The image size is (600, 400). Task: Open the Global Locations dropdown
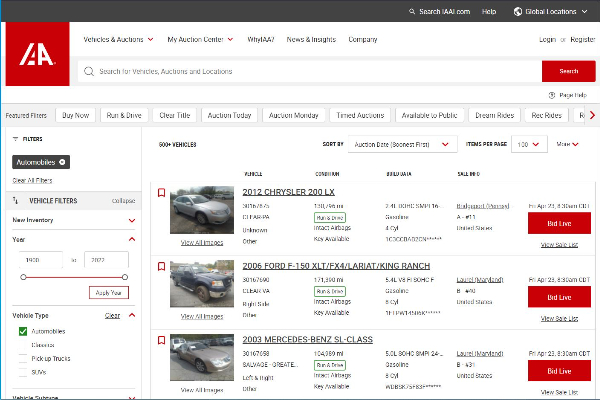(550, 11)
